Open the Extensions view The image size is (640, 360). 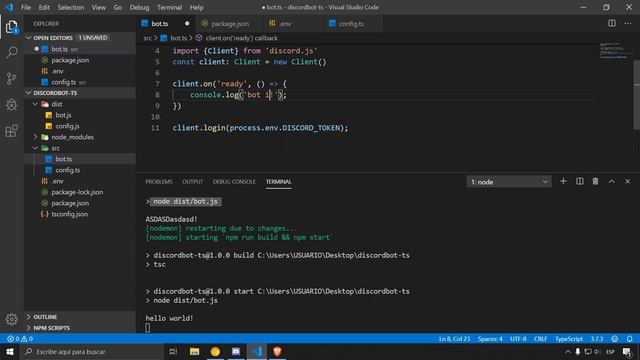click(12, 131)
